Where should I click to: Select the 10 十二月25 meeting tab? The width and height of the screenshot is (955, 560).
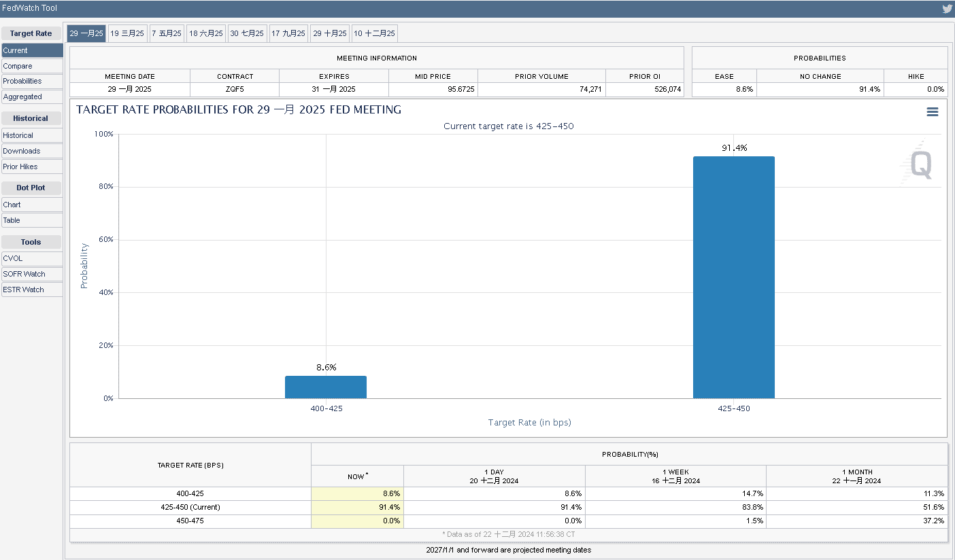(x=374, y=33)
